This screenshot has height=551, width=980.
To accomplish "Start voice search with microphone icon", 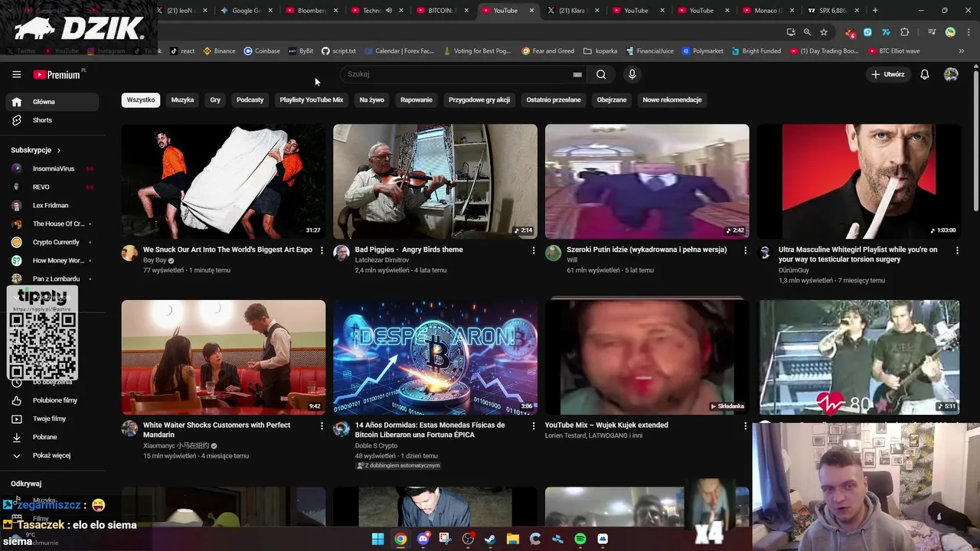I will [632, 74].
